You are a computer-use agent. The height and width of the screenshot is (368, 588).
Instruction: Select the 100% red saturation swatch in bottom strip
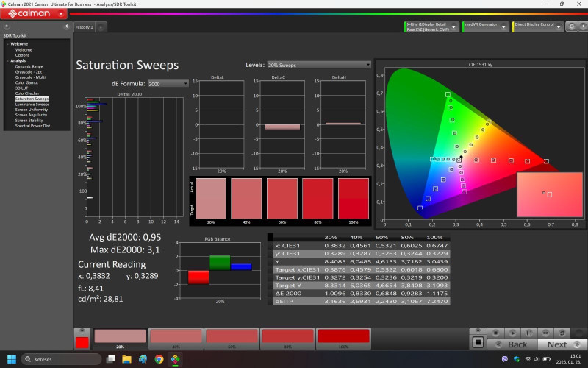coord(343,337)
